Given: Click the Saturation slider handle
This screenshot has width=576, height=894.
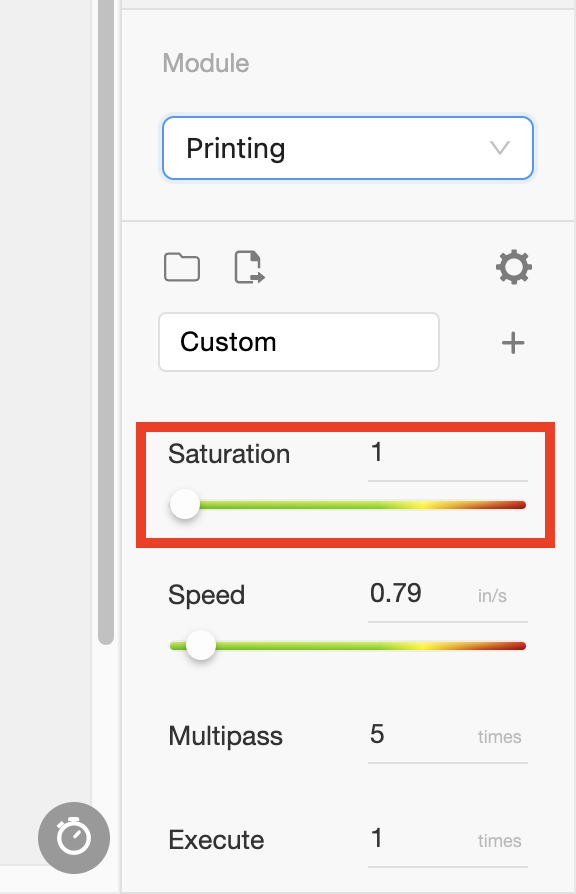Looking at the screenshot, I should coord(185,505).
